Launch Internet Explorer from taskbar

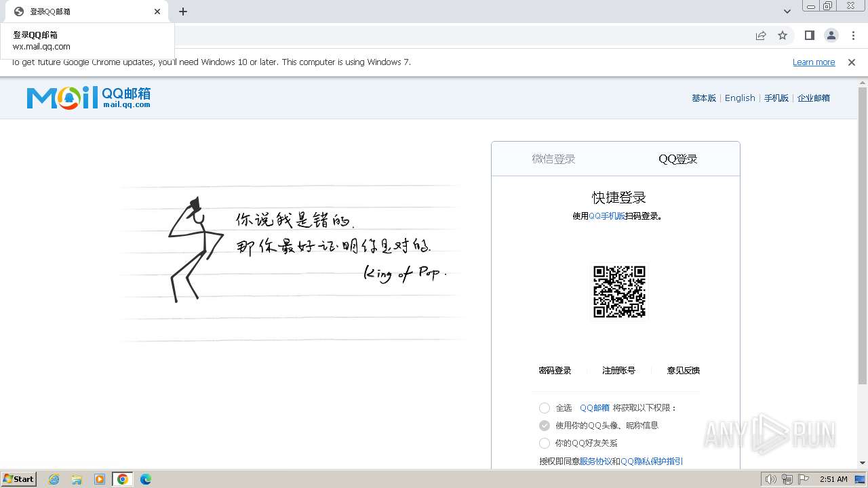point(54,479)
